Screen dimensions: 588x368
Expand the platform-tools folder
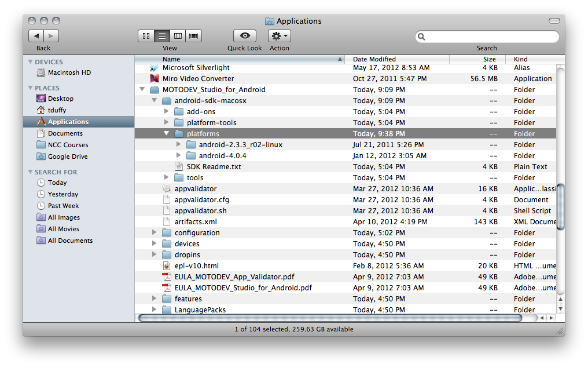click(x=167, y=122)
